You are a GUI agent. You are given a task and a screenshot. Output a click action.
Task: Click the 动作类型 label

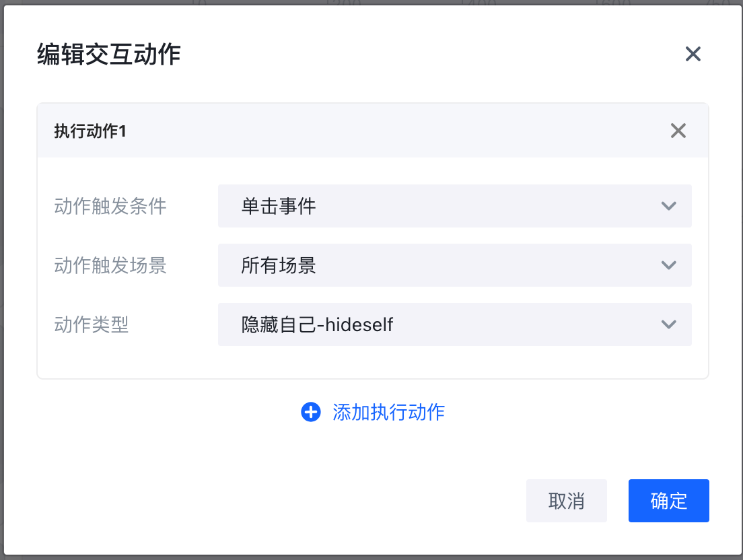click(92, 325)
